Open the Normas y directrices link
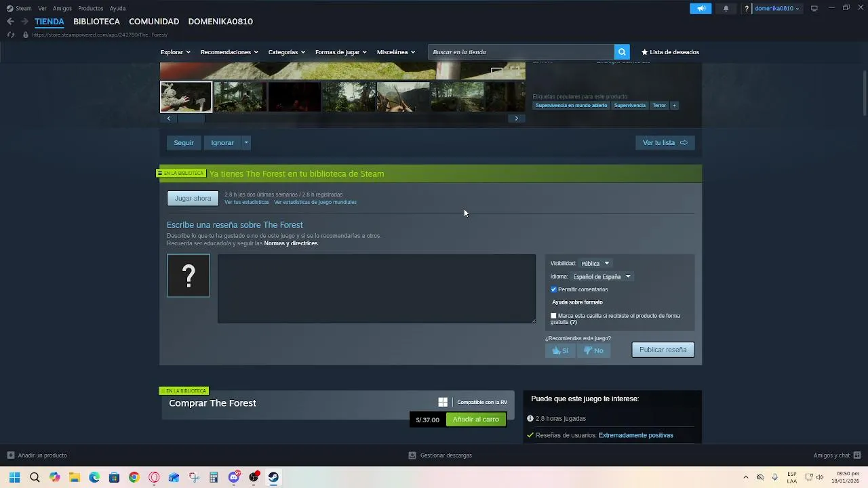The image size is (868, 488). click(291, 243)
